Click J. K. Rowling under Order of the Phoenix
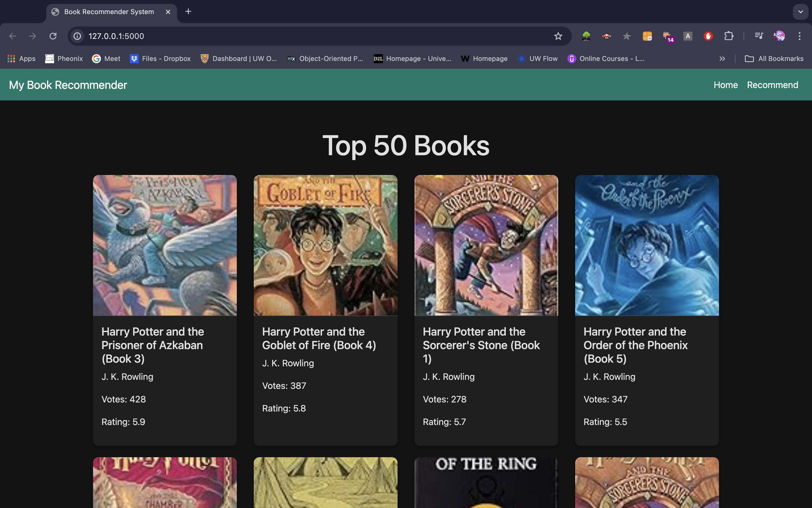812x508 pixels. point(609,377)
